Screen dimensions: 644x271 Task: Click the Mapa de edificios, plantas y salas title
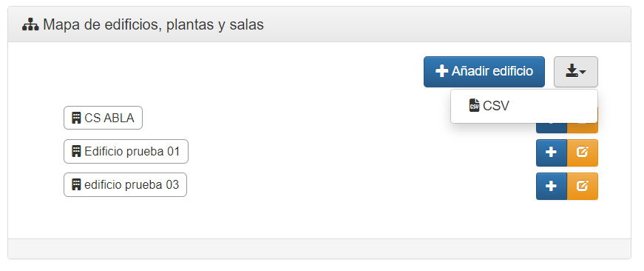[153, 25]
